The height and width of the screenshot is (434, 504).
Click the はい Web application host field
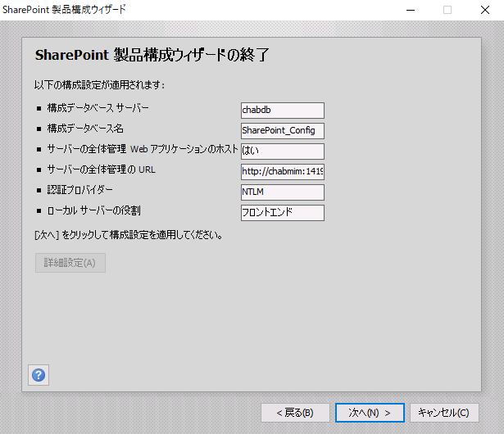(283, 151)
